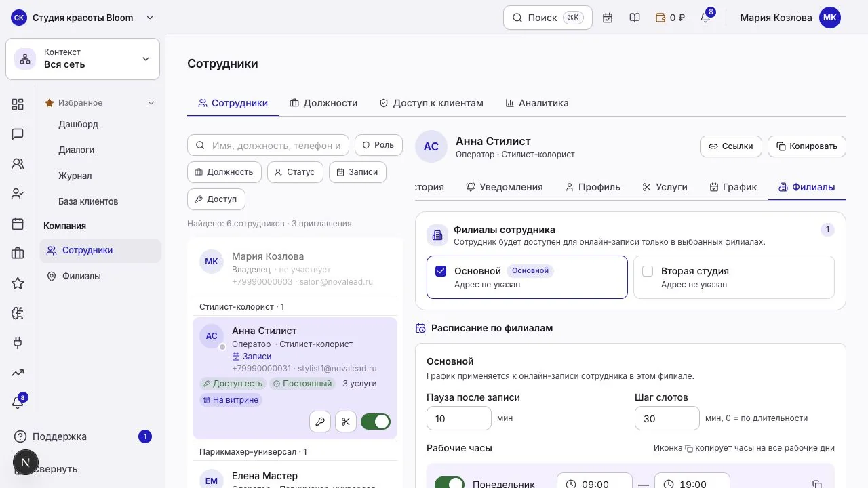This screenshot has width=868, height=488.
Task: Click the MK user avatar in header
Action: (830, 18)
